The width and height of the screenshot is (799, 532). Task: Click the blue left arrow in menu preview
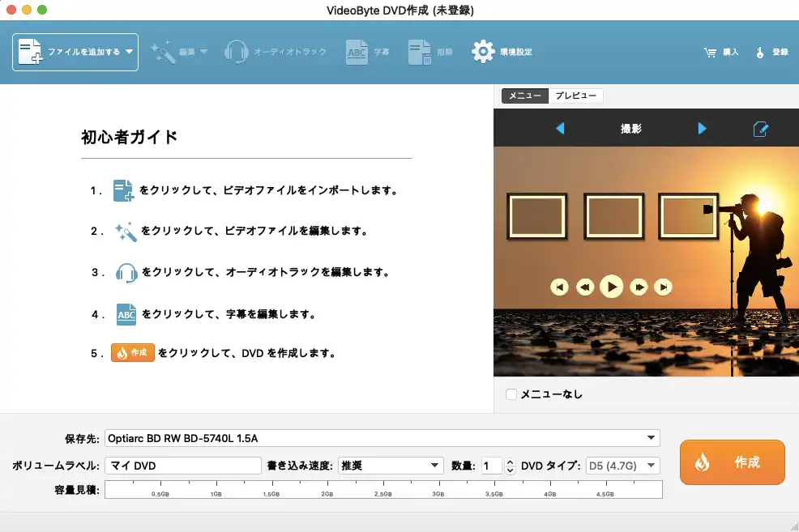(561, 128)
